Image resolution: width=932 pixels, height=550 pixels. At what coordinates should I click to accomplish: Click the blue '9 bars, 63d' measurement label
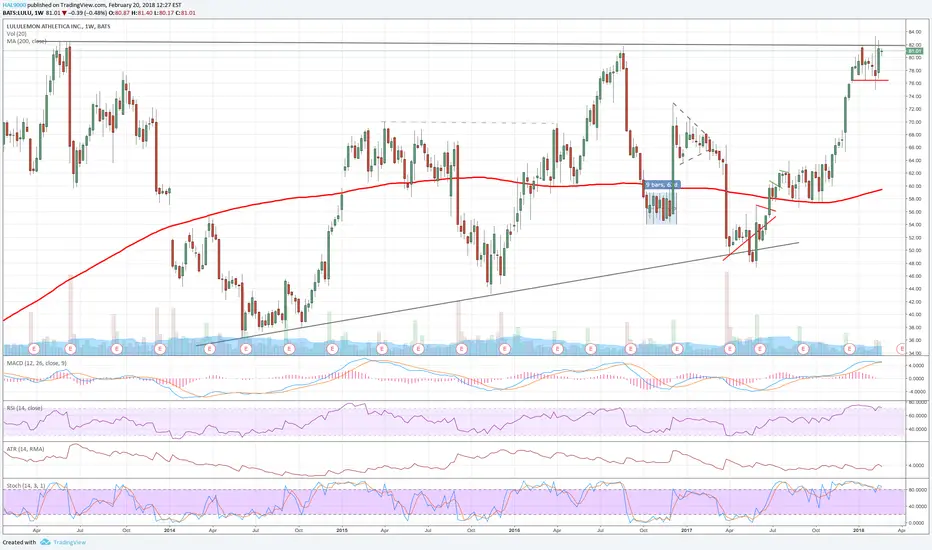(662, 185)
